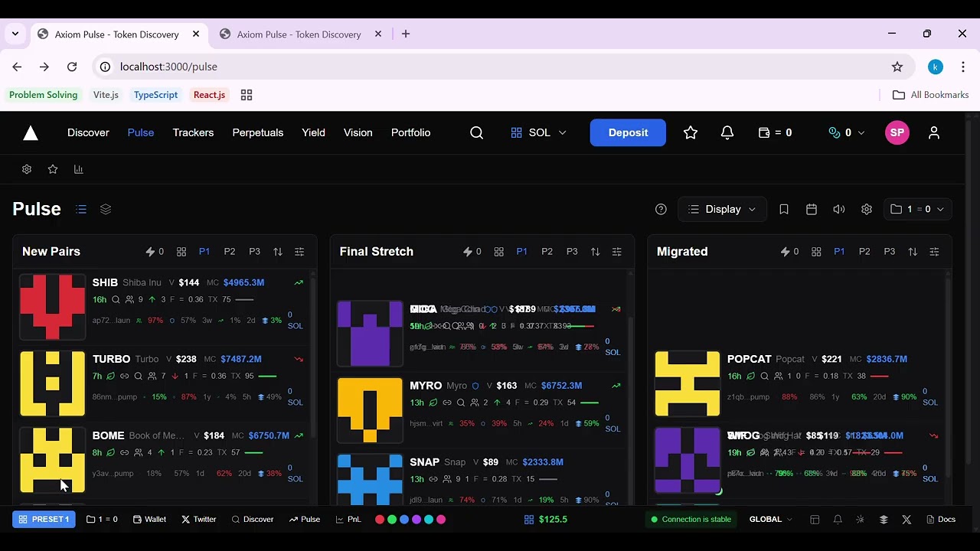Open the filter sliders in Final Stretch header
Viewport: 980px width, 551px height.
[x=617, y=252]
